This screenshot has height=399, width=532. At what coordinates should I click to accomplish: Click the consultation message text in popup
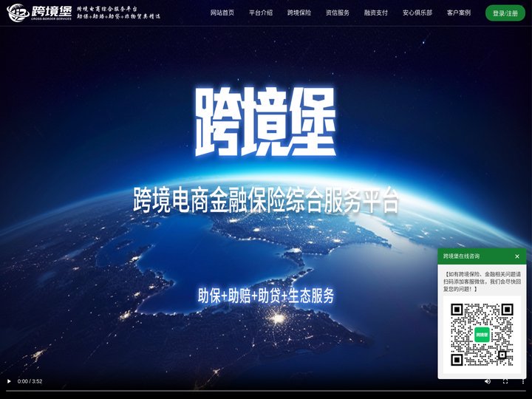click(x=482, y=282)
